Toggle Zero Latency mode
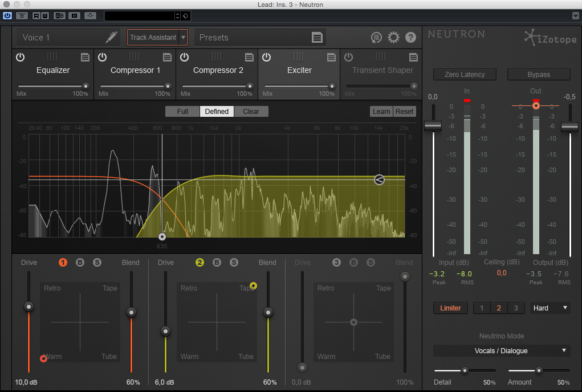This screenshot has width=582, height=392. (x=465, y=74)
